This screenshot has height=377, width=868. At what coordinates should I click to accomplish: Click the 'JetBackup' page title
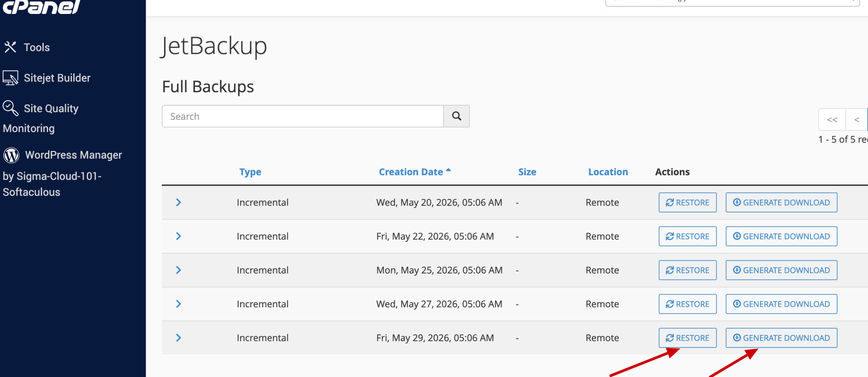[214, 46]
